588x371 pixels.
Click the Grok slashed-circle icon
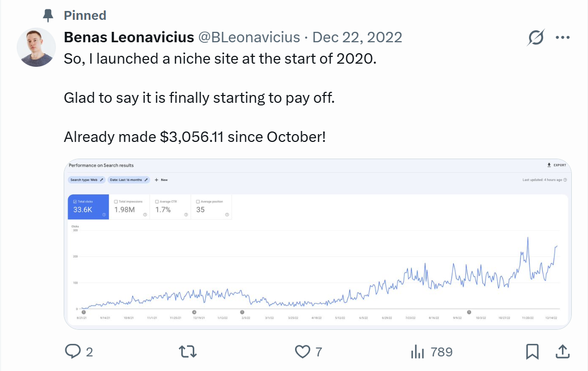tap(536, 38)
